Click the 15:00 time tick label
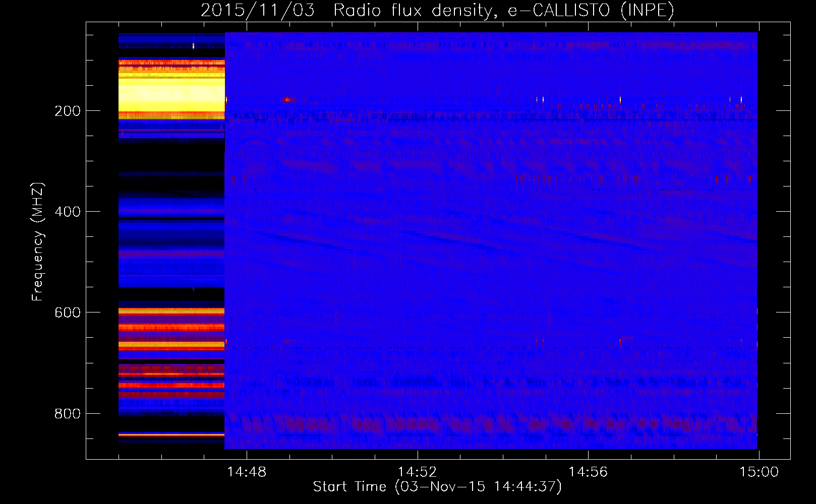This screenshot has width=816, height=504. point(759,472)
